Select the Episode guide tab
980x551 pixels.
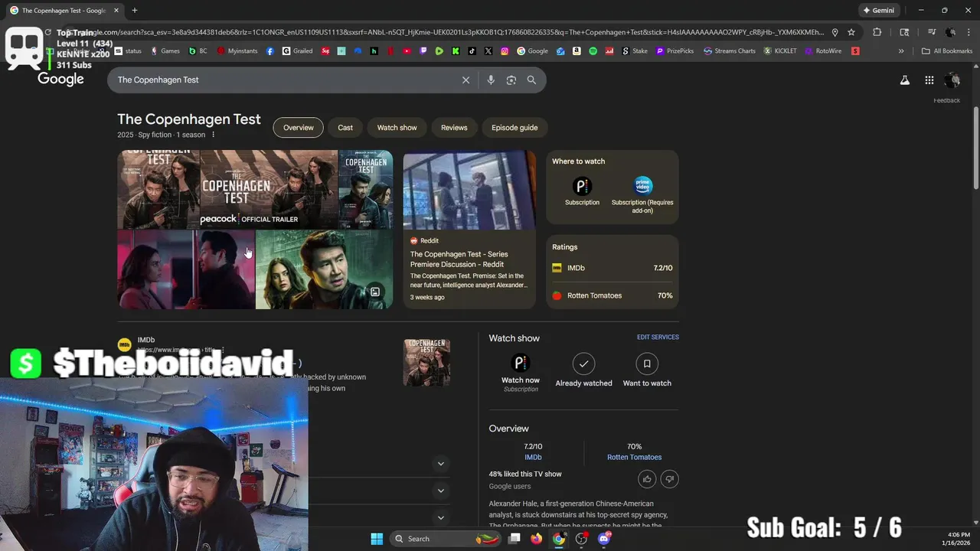(x=514, y=128)
